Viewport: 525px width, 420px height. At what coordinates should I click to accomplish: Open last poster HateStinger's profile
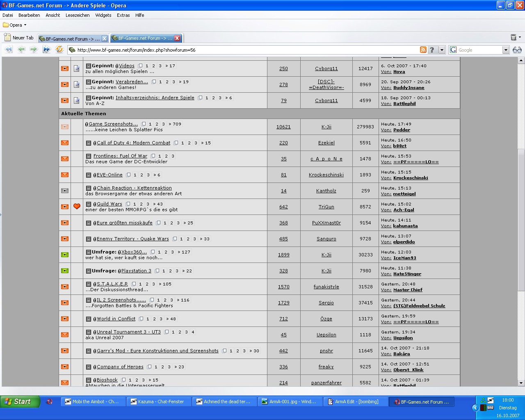click(x=407, y=274)
